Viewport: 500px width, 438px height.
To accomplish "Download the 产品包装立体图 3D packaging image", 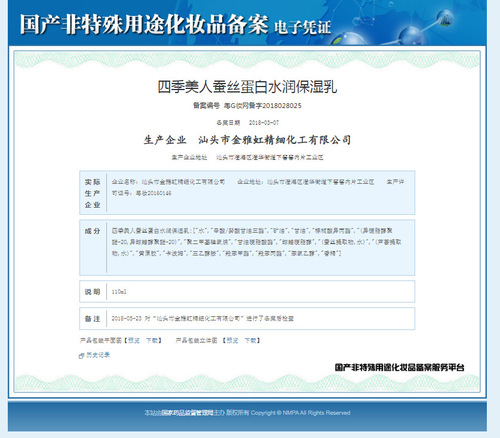I will click(x=250, y=340).
